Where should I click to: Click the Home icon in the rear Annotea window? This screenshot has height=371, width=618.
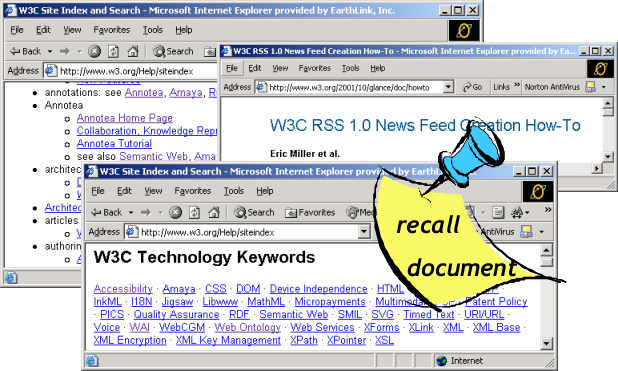tap(133, 51)
